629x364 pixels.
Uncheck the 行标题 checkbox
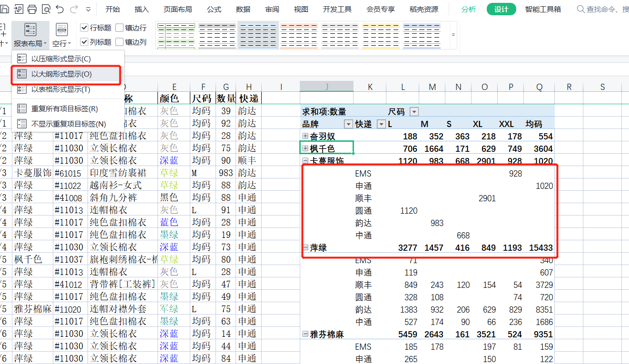84,28
